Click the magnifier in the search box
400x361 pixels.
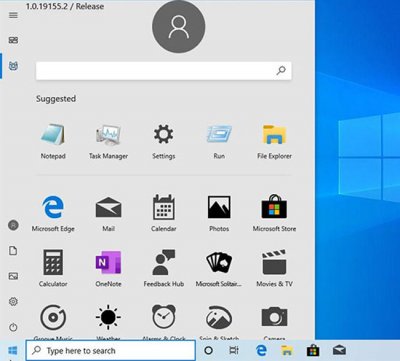[281, 70]
